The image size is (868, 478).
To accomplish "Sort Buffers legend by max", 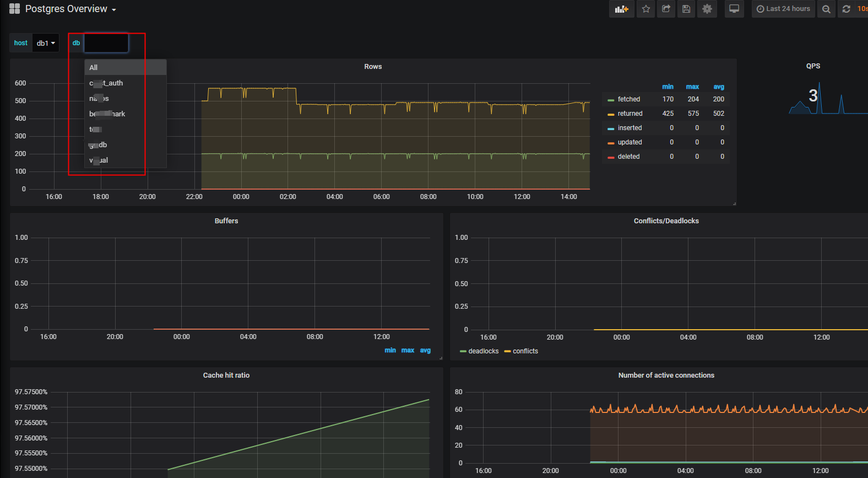I will (x=408, y=350).
